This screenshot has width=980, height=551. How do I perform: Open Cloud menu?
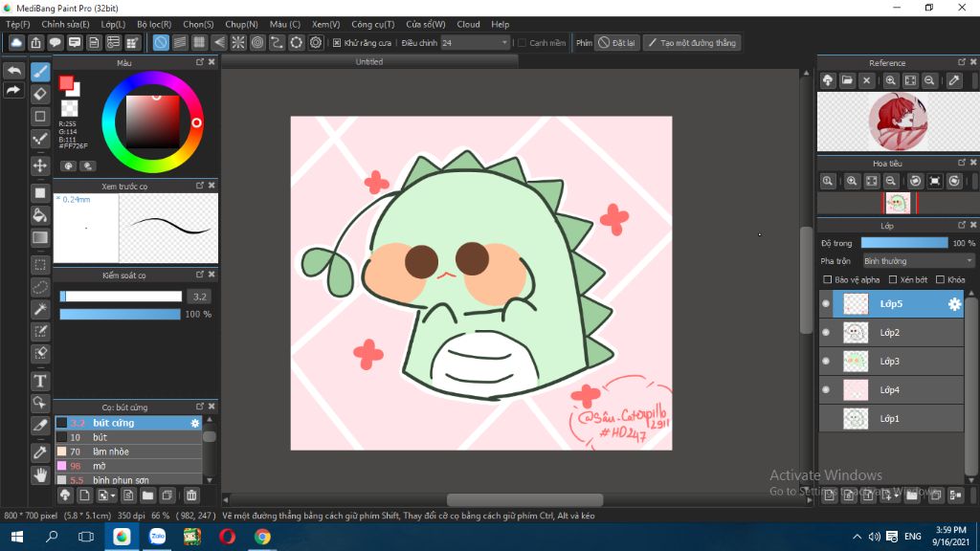point(468,24)
